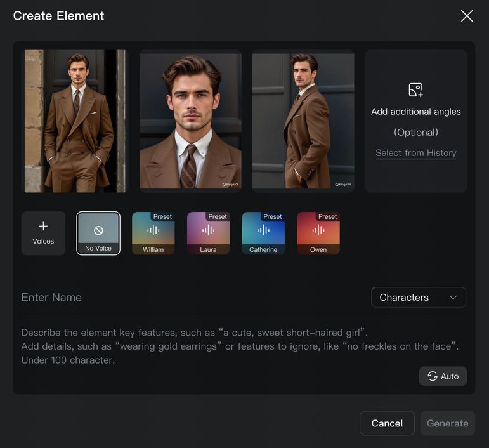The width and height of the screenshot is (489, 448).
Task: Choose the William preset voice
Action: coord(153,233)
